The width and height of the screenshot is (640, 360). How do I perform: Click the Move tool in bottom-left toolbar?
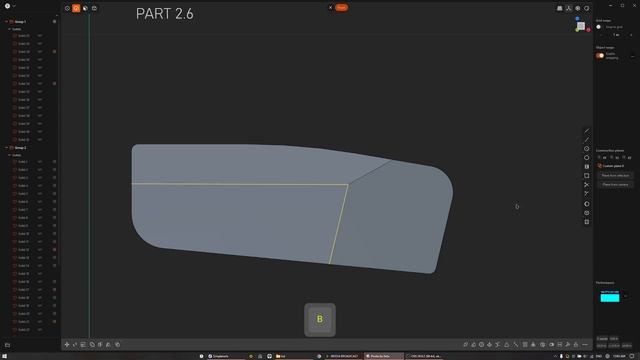tap(67, 345)
